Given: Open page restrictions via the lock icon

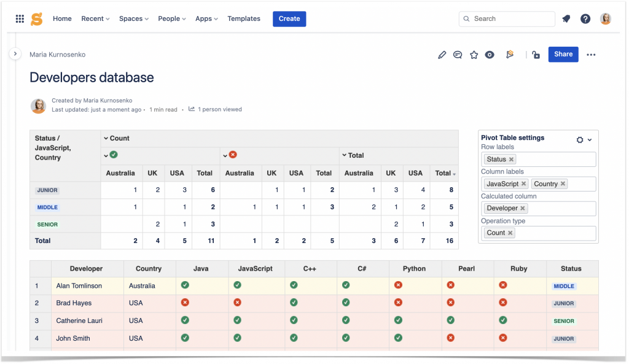Looking at the screenshot, I should [535, 55].
